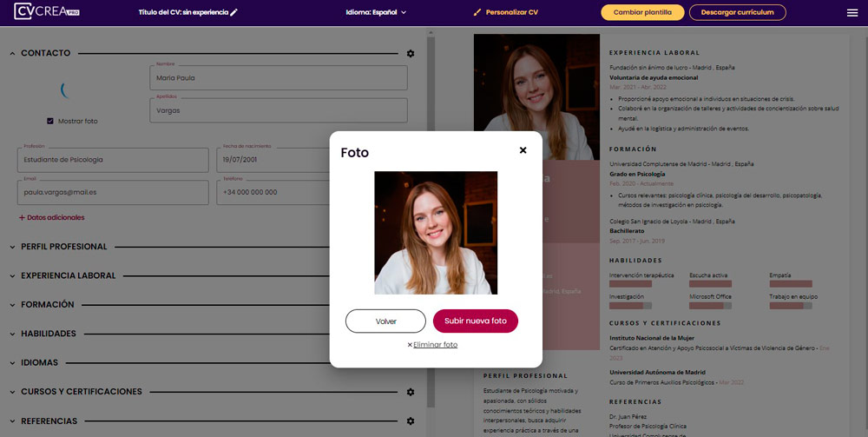Click the editor panel vertical scrollbar
This screenshot has width=868, height=437.
point(431,222)
